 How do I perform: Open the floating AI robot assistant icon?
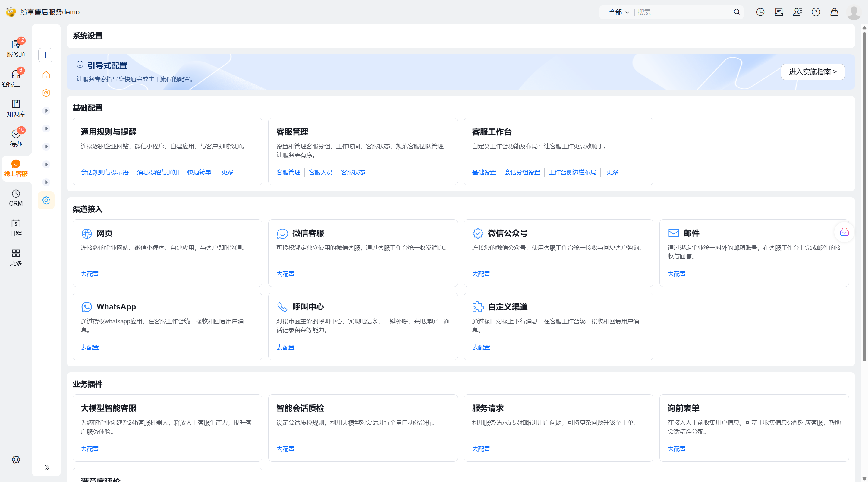coord(844,232)
